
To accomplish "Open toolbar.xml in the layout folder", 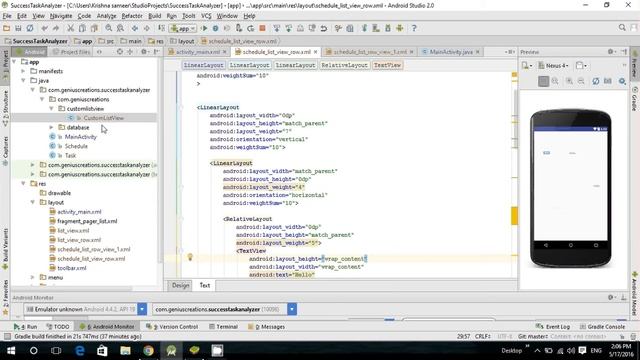I will tap(72, 268).
